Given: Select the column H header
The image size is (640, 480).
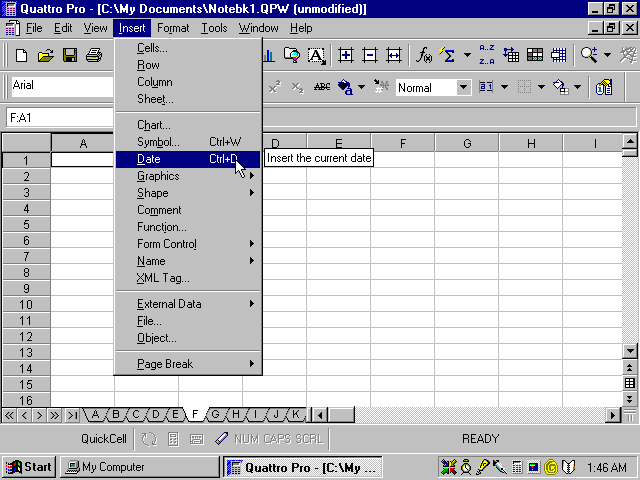Looking at the screenshot, I should click(x=531, y=143).
